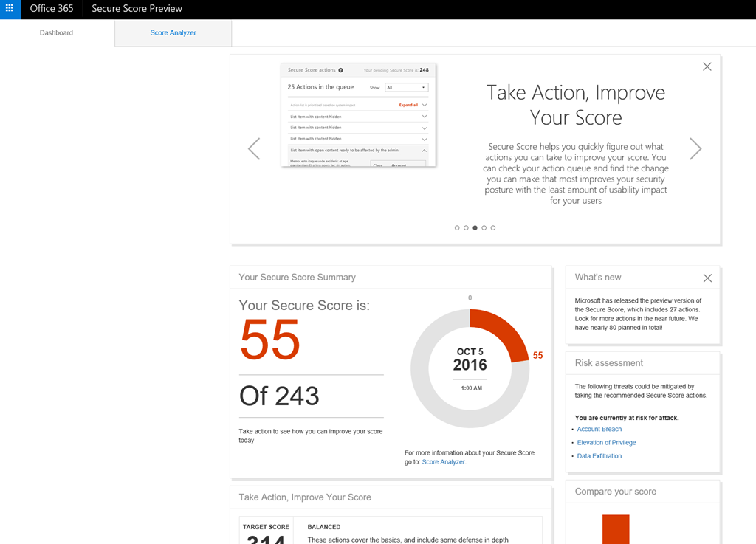Select the fifth carousel page dot

point(492,227)
